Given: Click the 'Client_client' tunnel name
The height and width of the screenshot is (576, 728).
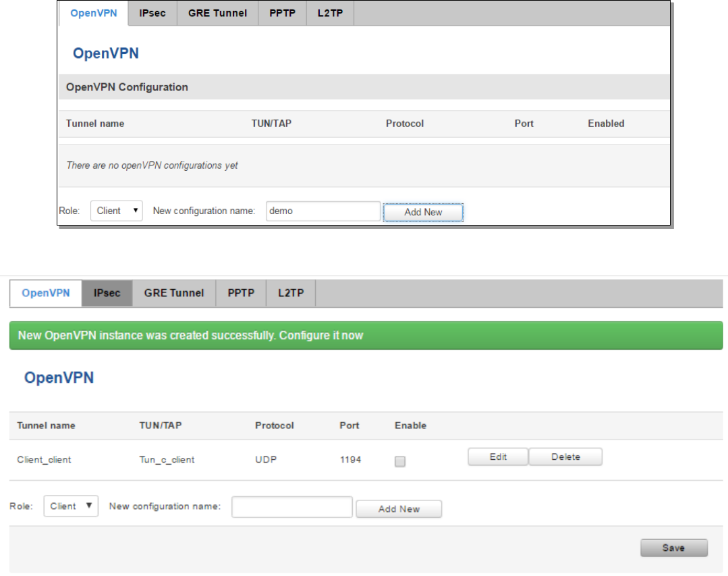Looking at the screenshot, I should [x=44, y=460].
